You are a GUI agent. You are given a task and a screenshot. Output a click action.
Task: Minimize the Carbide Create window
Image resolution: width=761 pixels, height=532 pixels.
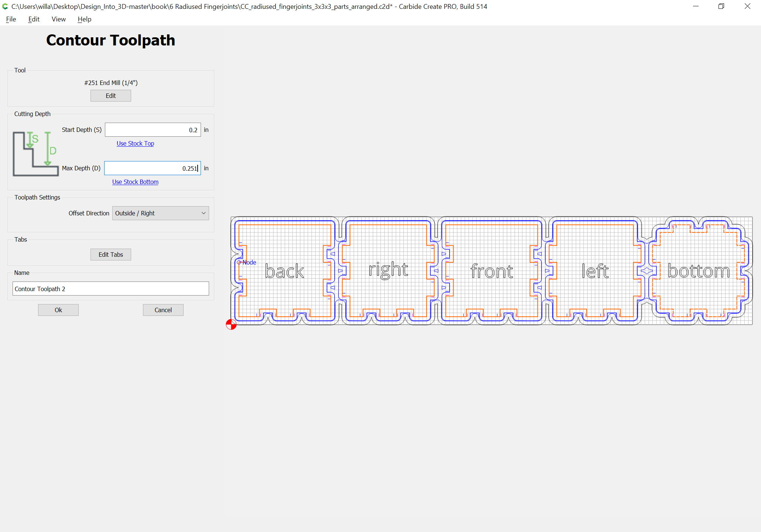pos(696,6)
